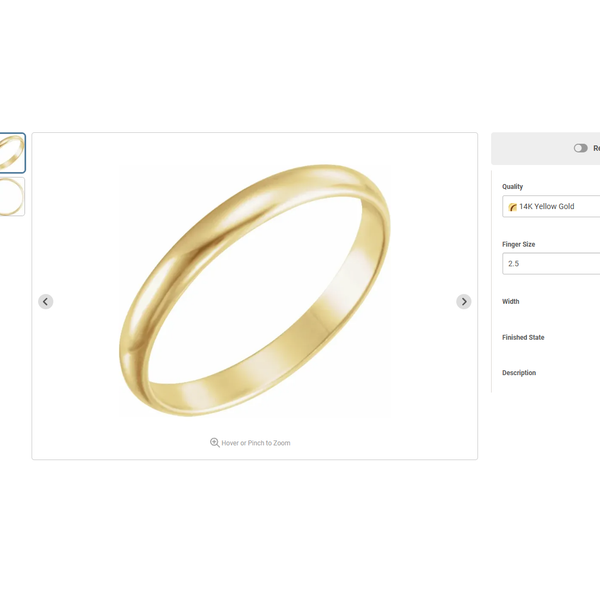
Task: Click the Width label
Action: pos(510,302)
